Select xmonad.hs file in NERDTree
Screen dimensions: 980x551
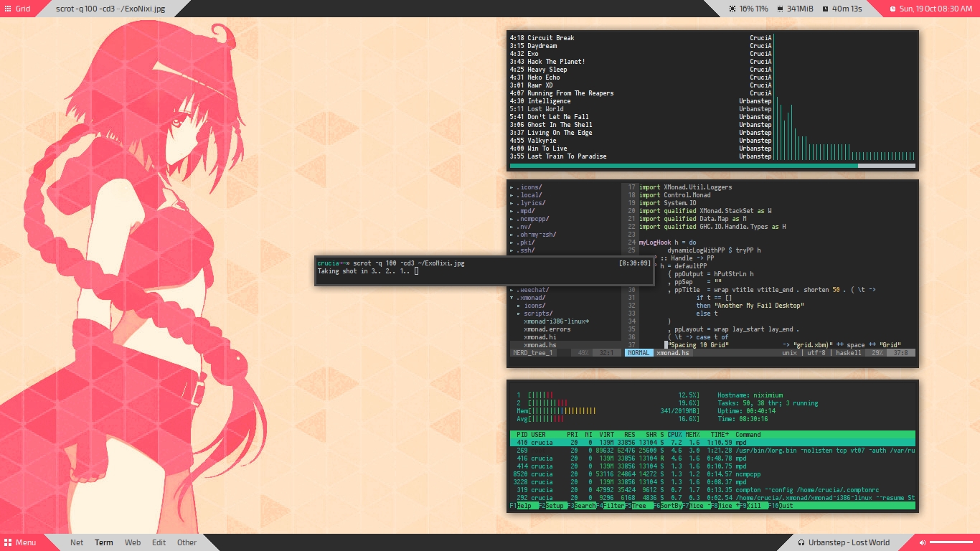[540, 345]
